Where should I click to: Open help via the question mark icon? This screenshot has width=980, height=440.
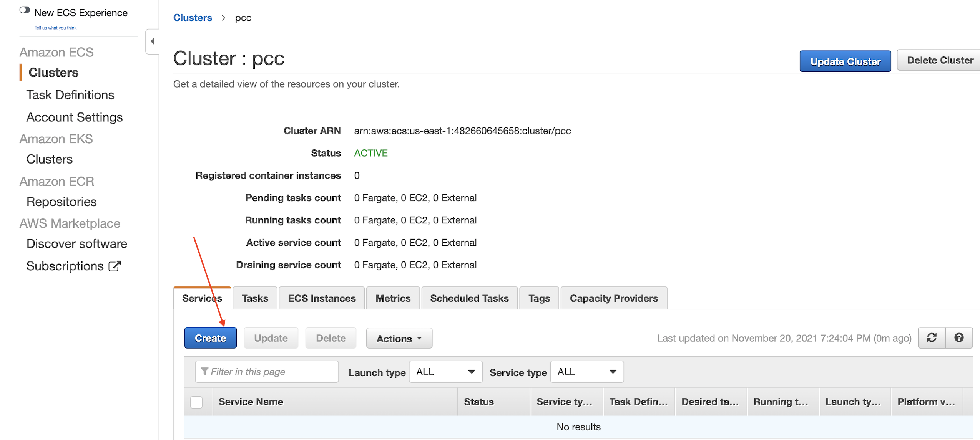(960, 338)
